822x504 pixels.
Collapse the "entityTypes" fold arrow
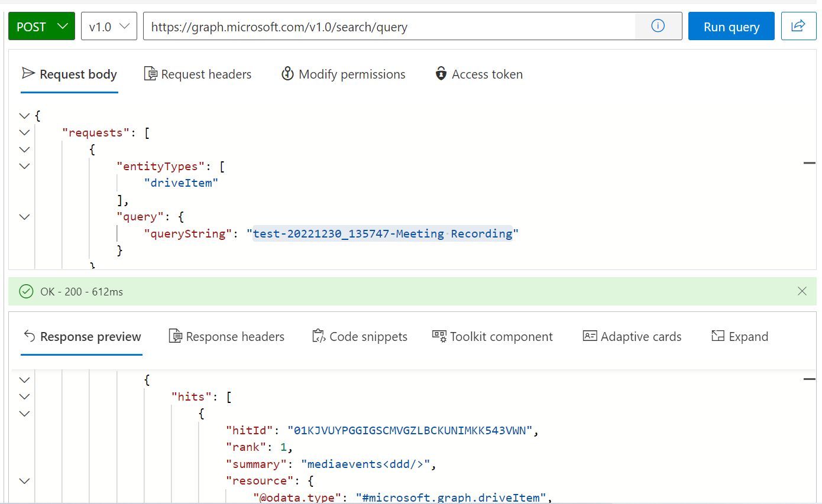24,166
